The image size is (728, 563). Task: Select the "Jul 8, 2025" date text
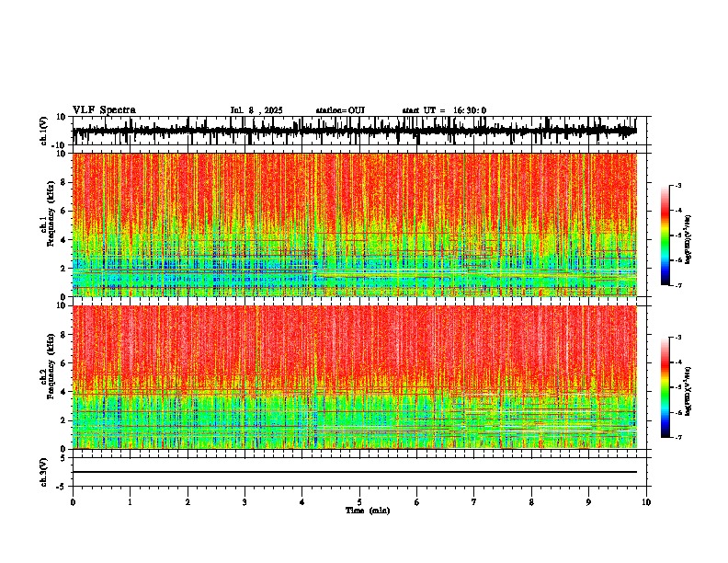pyautogui.click(x=256, y=110)
